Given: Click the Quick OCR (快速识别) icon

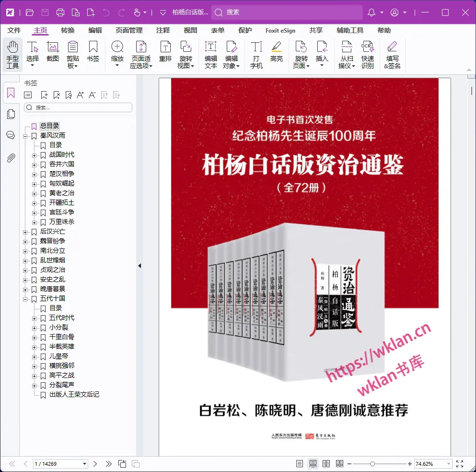Looking at the screenshot, I should 368,54.
